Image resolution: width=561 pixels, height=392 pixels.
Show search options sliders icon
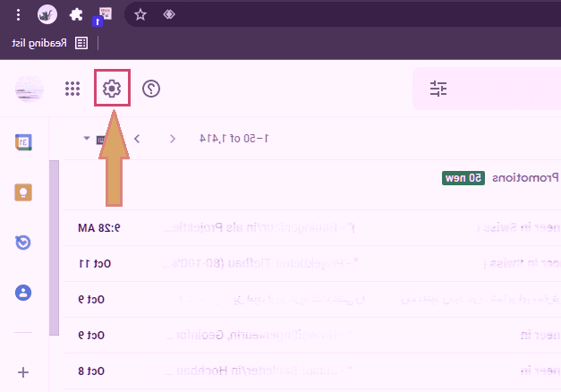coord(438,89)
